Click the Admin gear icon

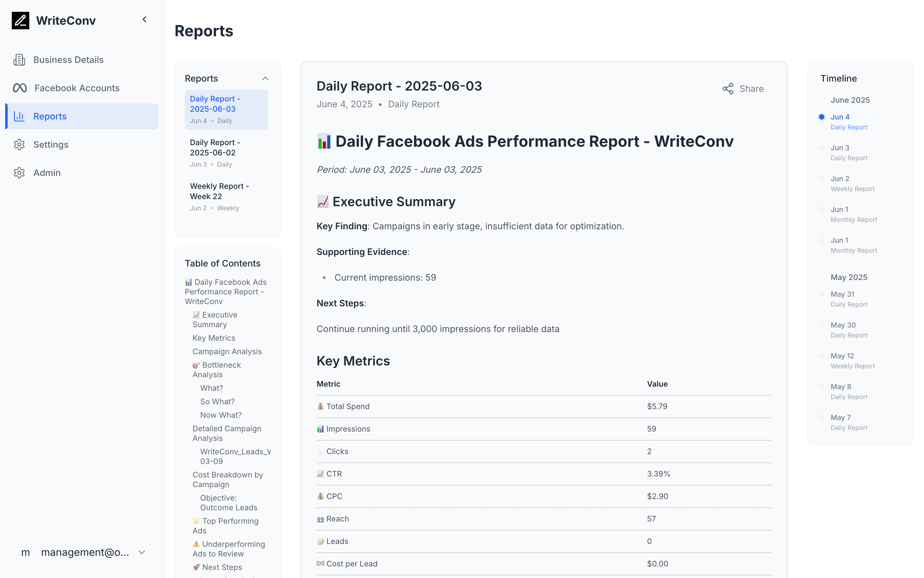pyautogui.click(x=20, y=173)
